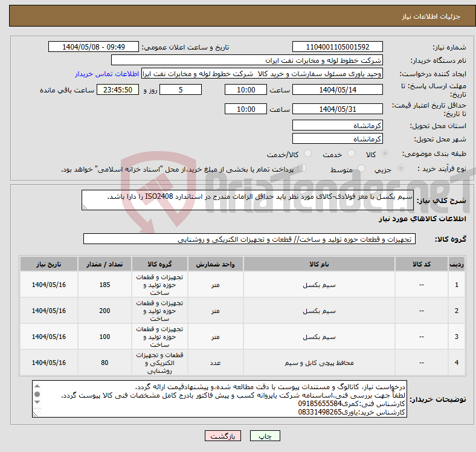Click quantity 185 in row 1
Screen dimensions: 476x452
pyautogui.click(x=105, y=285)
